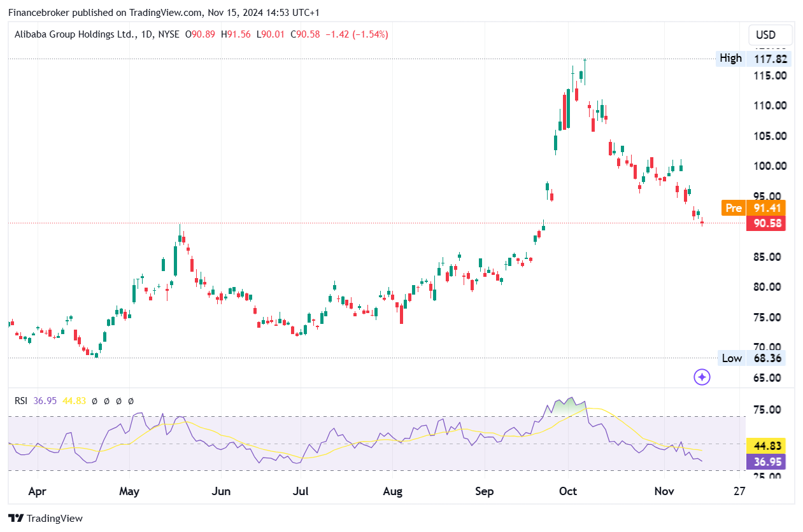Screen dimensions: 803x532
Task: Select the Low 68.36 price marker
Action: [752, 358]
